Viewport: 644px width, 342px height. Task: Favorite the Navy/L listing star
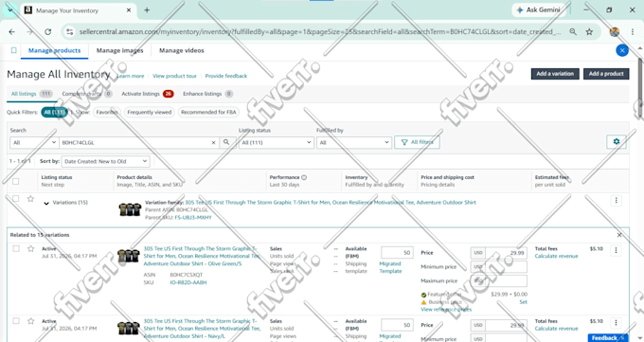coord(30,321)
